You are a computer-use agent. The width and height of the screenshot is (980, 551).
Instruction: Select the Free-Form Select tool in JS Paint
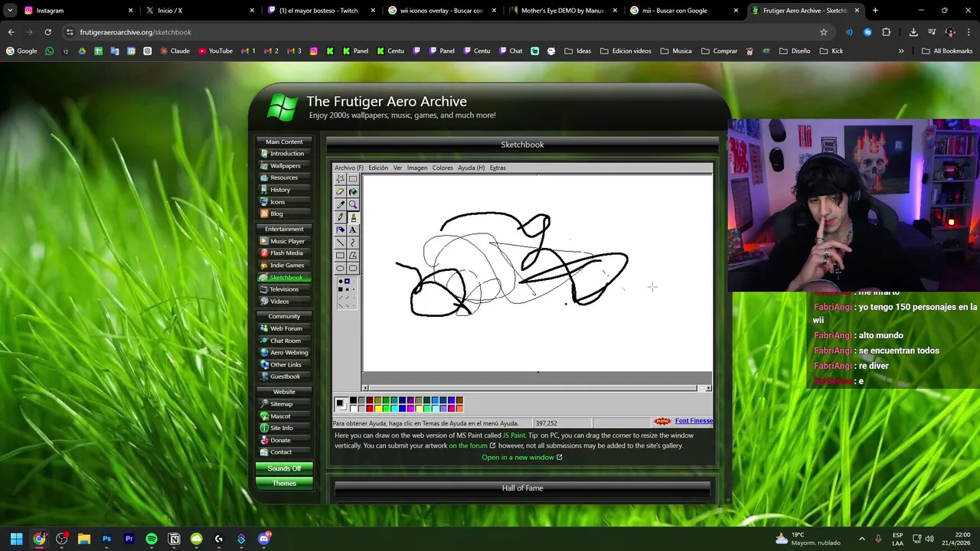[x=340, y=179]
